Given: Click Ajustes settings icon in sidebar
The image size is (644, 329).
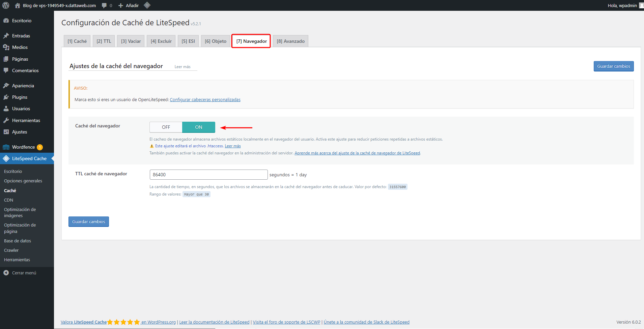Looking at the screenshot, I should pos(6,132).
